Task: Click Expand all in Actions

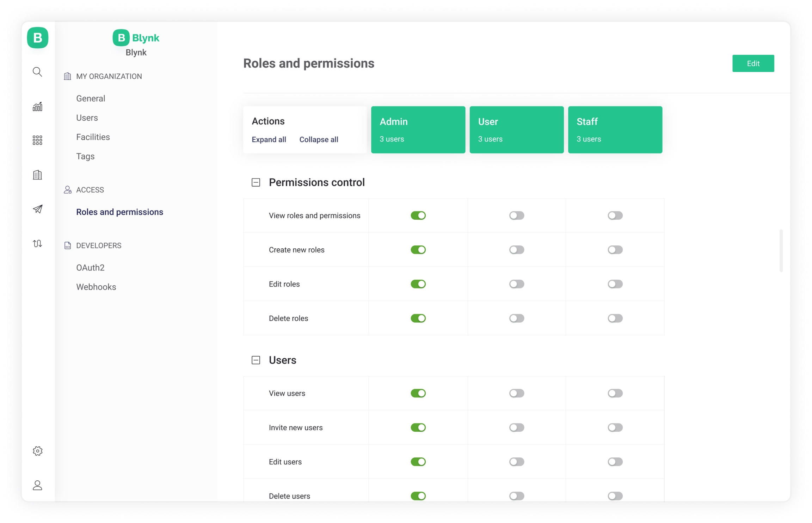Action: click(269, 140)
